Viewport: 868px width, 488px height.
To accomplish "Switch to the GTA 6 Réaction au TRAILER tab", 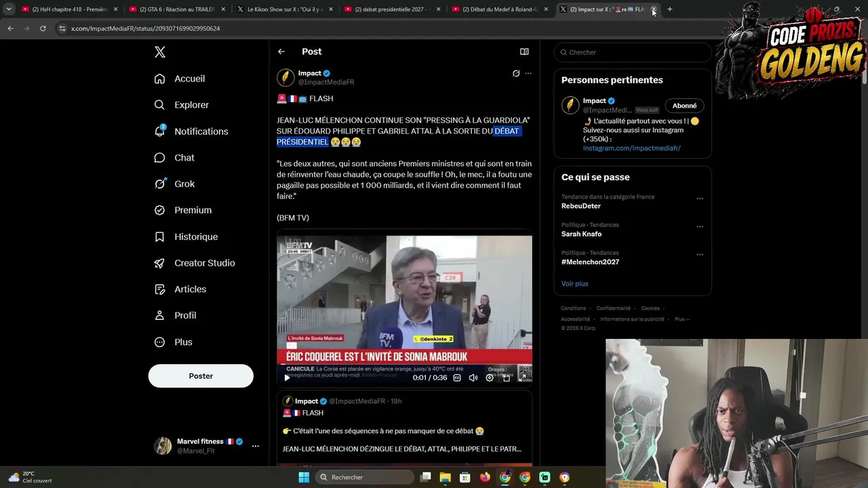I will 176,9.
